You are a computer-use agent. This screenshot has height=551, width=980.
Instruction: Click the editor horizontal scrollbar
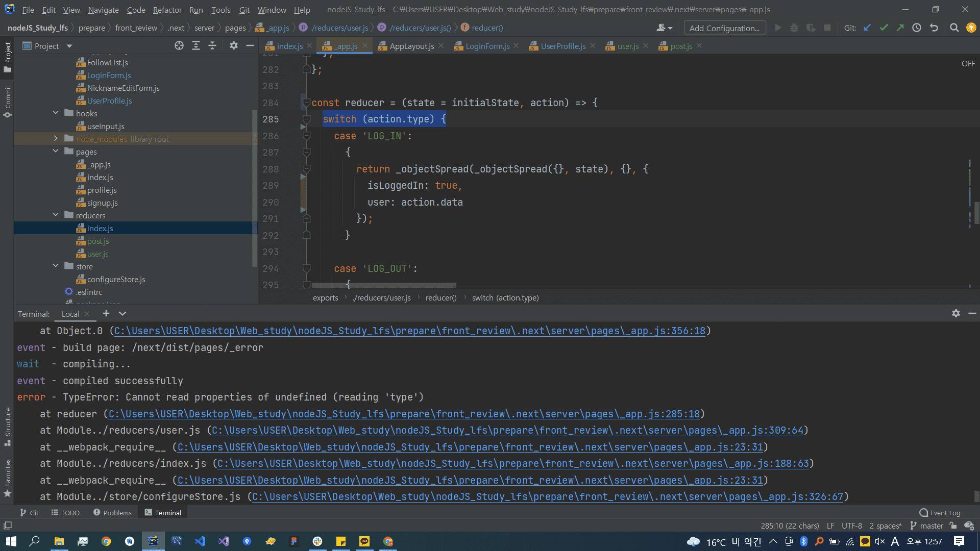[x=383, y=285]
